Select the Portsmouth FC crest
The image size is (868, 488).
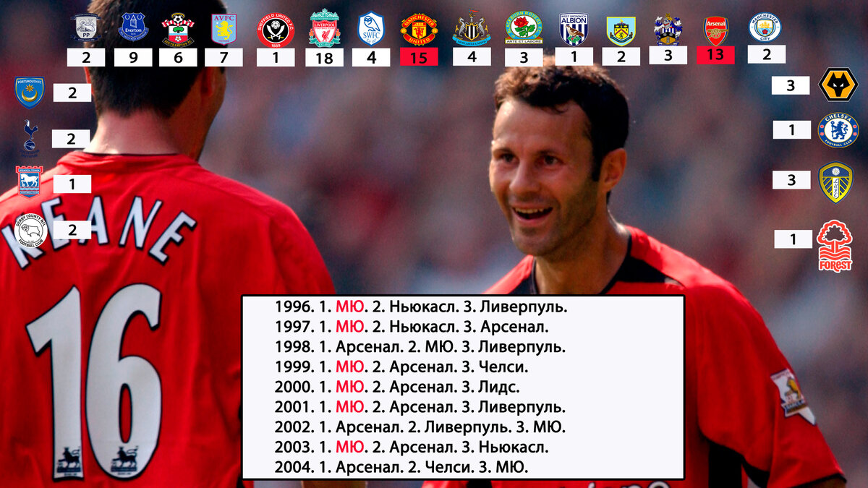(30, 92)
